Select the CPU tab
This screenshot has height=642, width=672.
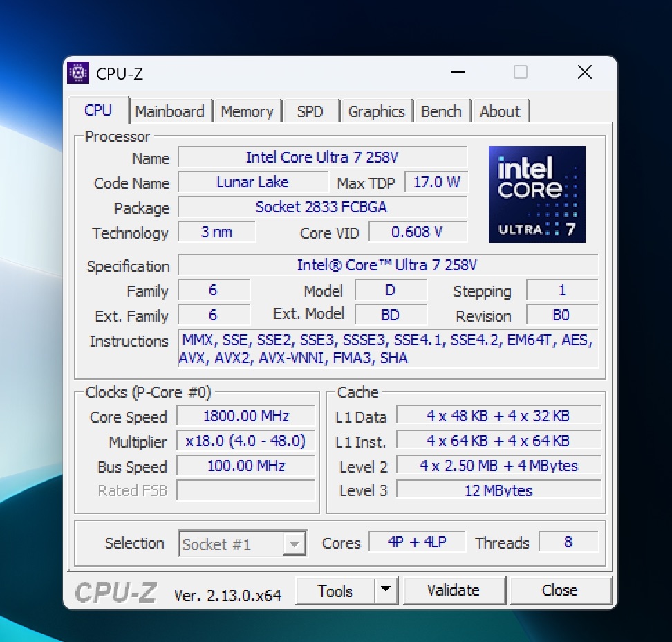pyautogui.click(x=98, y=110)
